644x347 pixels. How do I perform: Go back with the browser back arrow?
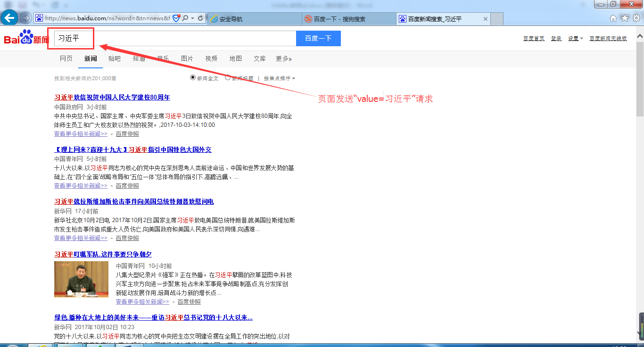[x=9, y=18]
